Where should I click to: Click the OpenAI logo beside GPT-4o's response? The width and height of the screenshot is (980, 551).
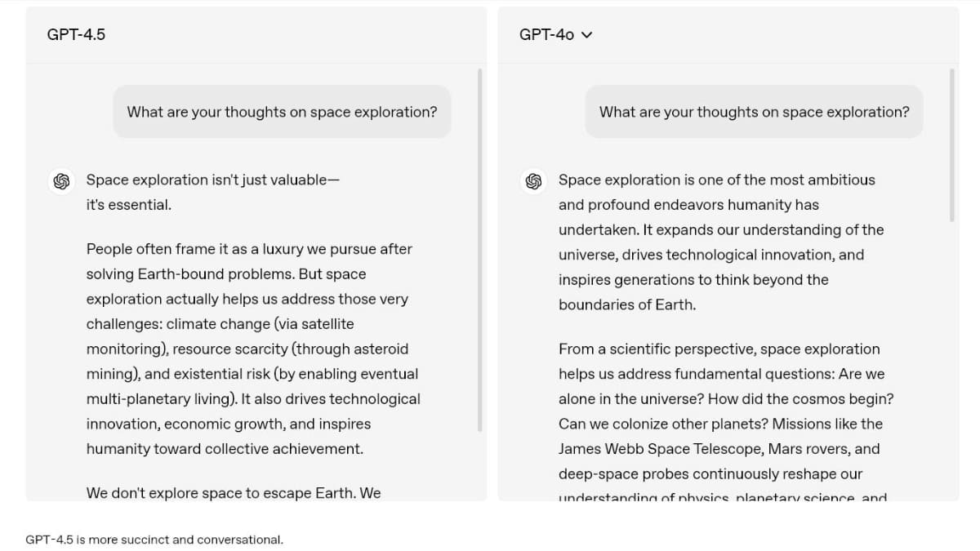coord(533,181)
